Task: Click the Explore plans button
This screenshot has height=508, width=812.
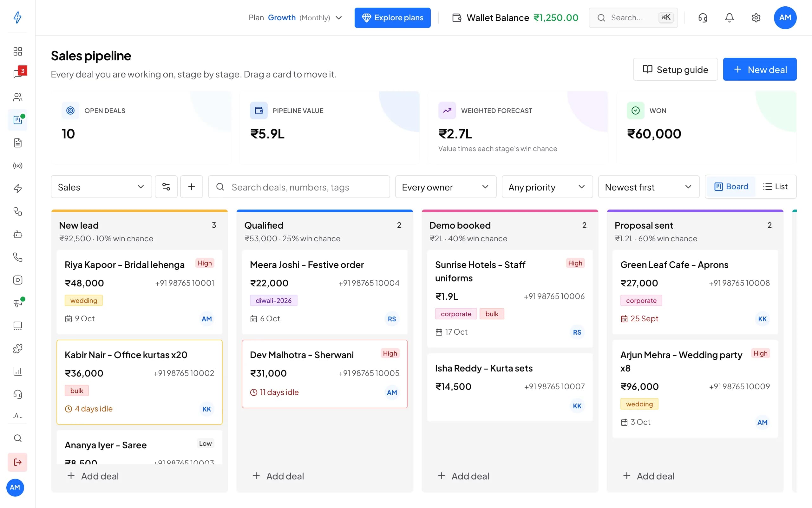Action: (392, 17)
